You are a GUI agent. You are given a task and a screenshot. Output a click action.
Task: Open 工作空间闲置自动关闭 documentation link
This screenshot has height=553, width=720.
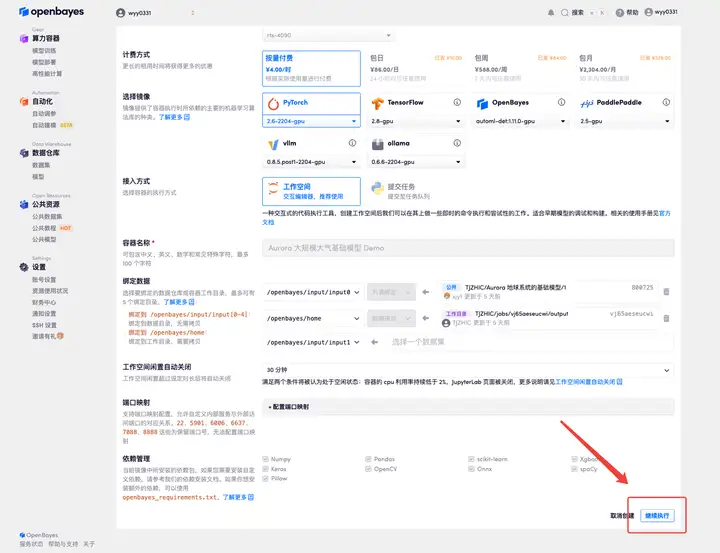[x=589, y=382]
